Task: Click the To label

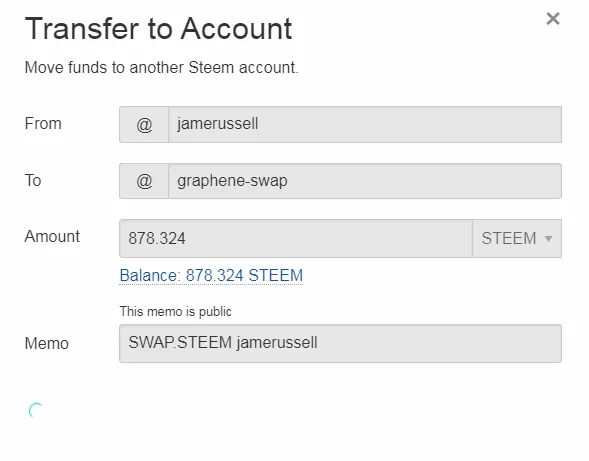Action: pyautogui.click(x=33, y=180)
